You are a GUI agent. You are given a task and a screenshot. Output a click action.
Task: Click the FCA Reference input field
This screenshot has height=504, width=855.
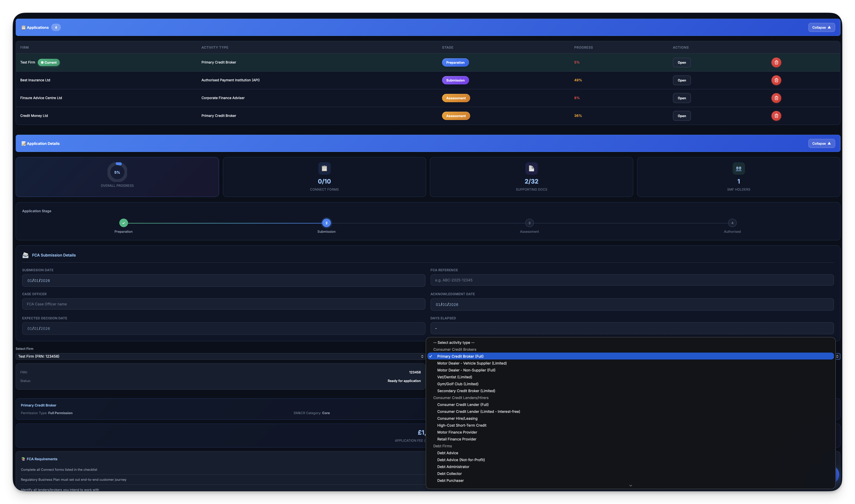(x=631, y=280)
